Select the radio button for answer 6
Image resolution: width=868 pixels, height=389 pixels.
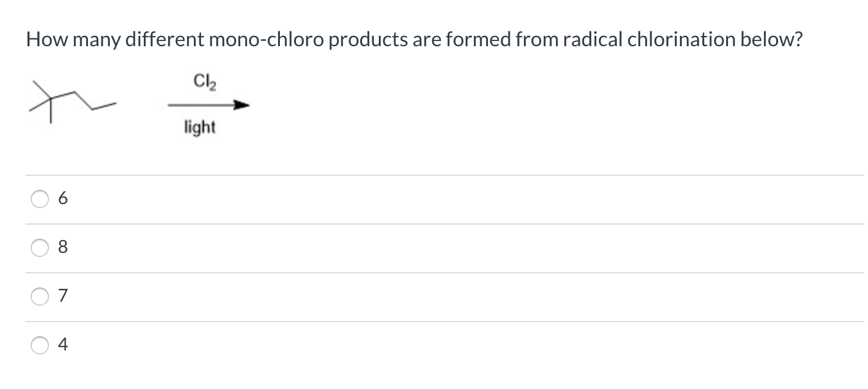point(40,199)
